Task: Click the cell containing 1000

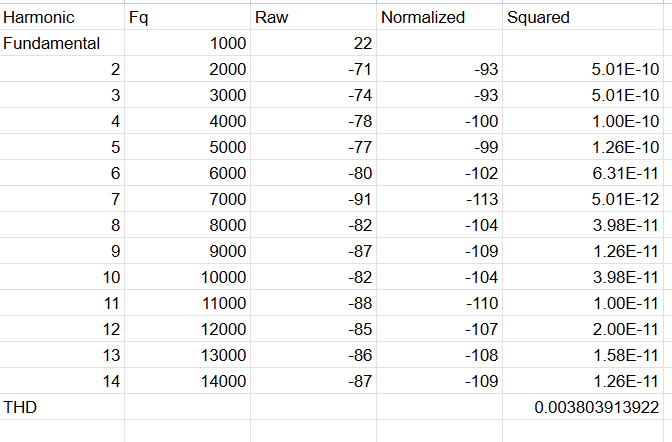Action: pos(187,43)
